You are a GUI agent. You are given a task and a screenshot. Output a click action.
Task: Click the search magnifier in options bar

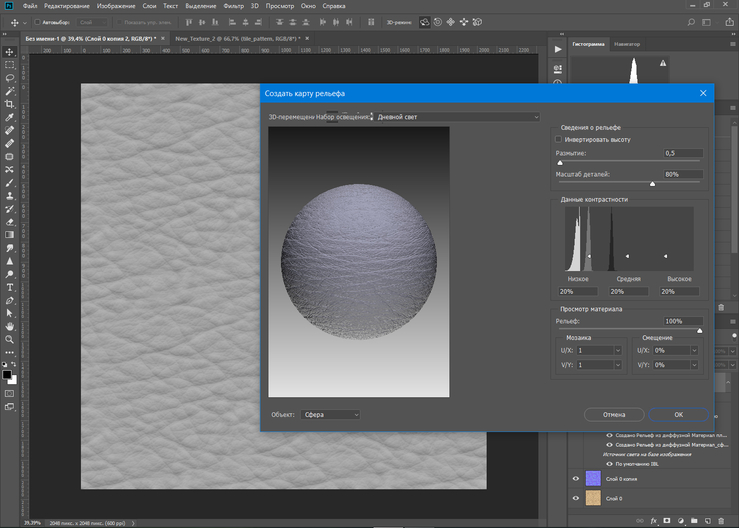[691, 22]
